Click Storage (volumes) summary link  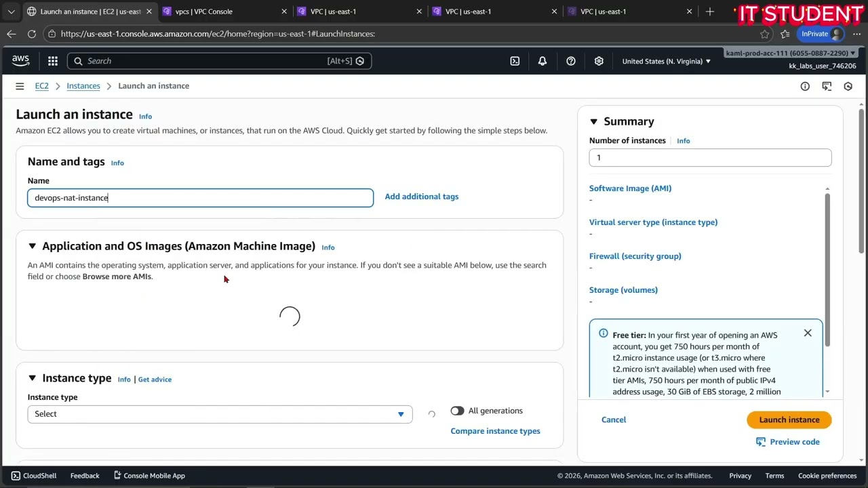coord(623,290)
